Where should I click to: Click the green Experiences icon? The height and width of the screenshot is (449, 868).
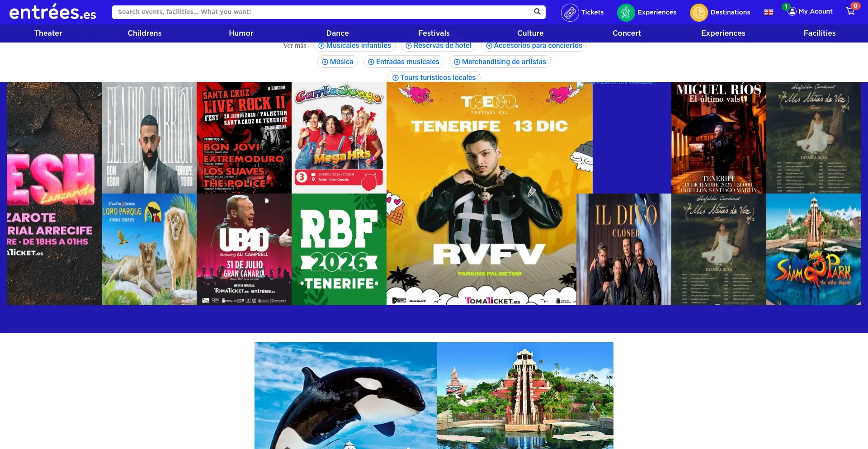point(626,13)
